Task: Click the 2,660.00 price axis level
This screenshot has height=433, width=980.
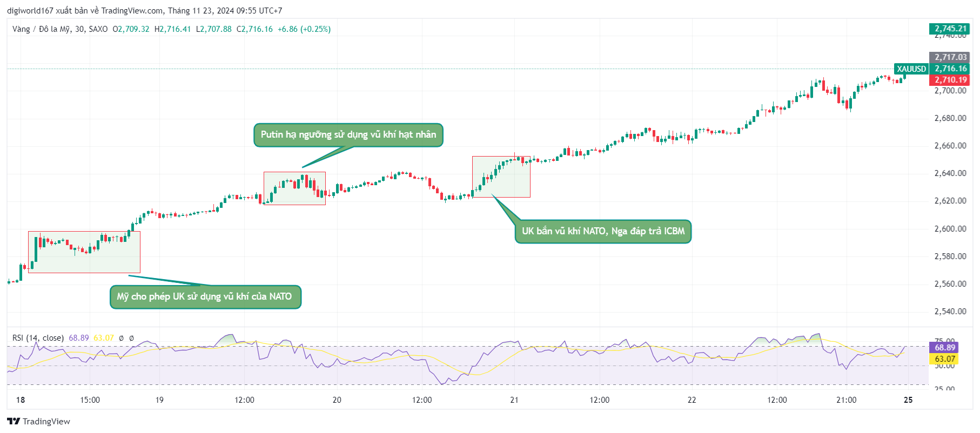Action: (x=950, y=146)
